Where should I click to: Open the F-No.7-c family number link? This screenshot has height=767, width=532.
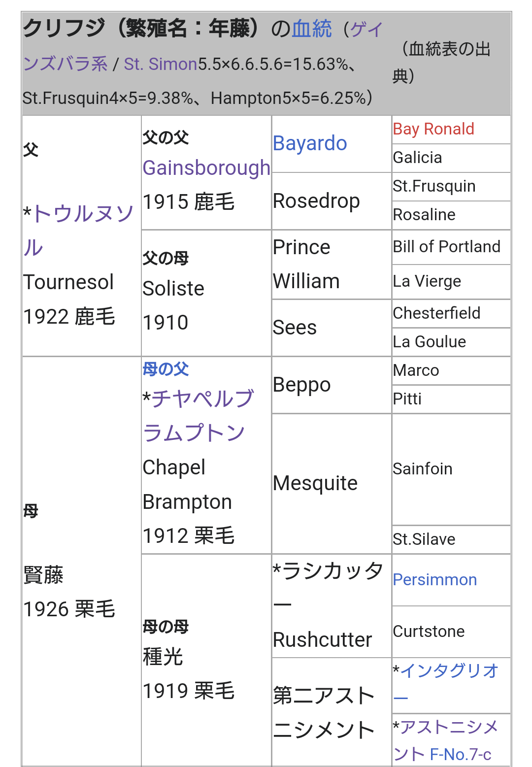point(461,754)
